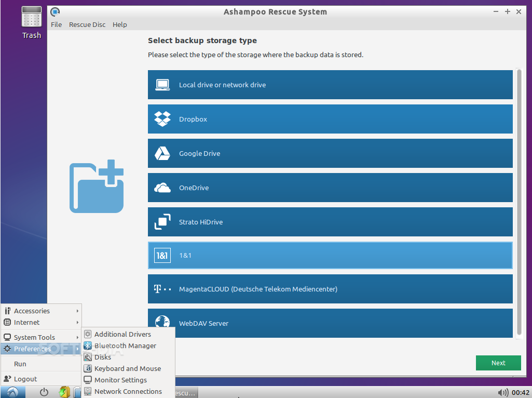Select Strato HiDrive storage

[x=330, y=222]
